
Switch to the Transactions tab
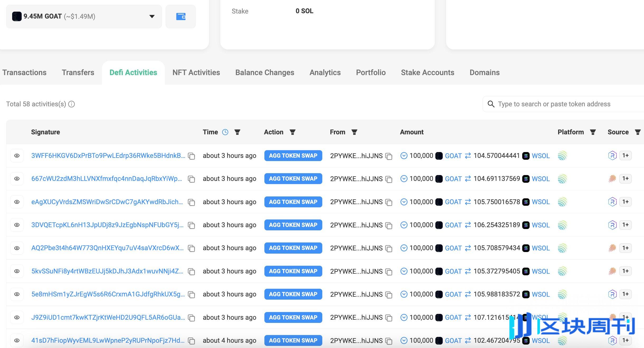[x=24, y=72]
